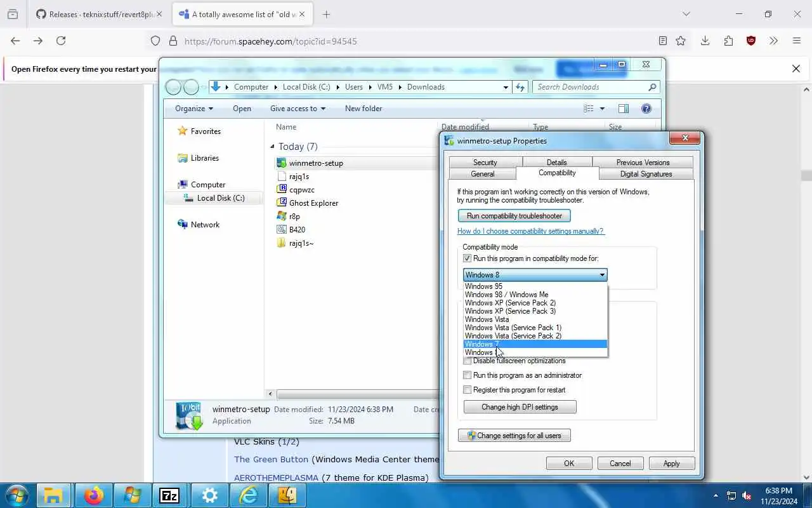Open How do I choose compatibility settings link
The width and height of the screenshot is (812, 508).
531,231
